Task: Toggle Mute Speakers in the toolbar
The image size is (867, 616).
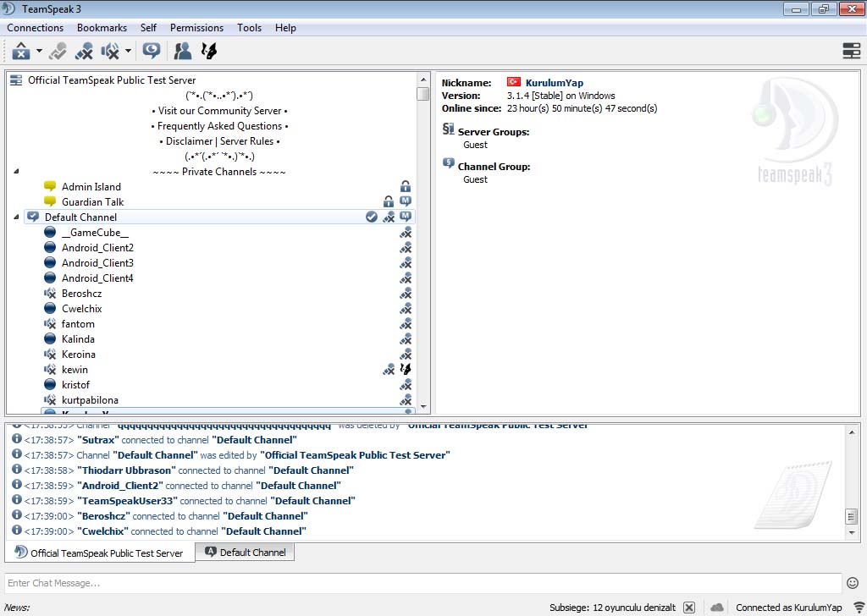Action: tap(110, 51)
